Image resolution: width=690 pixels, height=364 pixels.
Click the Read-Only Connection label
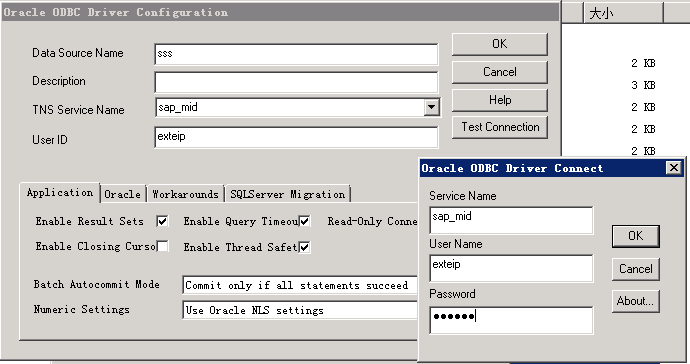372,221
